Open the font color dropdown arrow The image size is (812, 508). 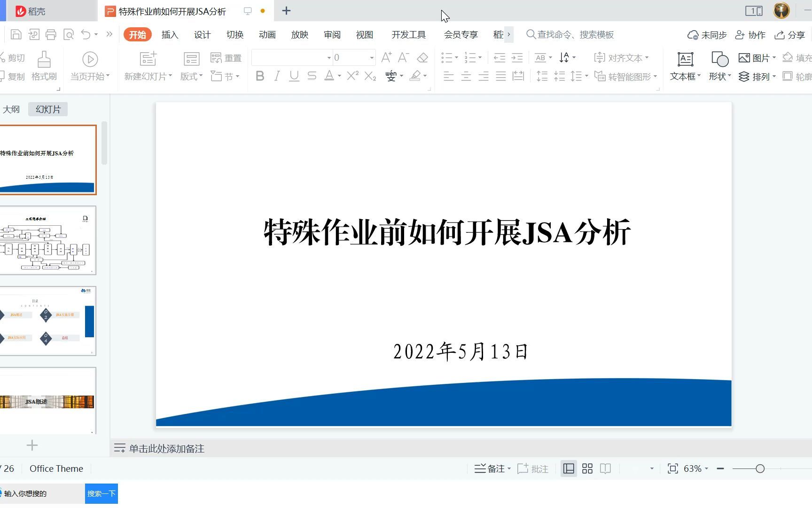pos(339,76)
